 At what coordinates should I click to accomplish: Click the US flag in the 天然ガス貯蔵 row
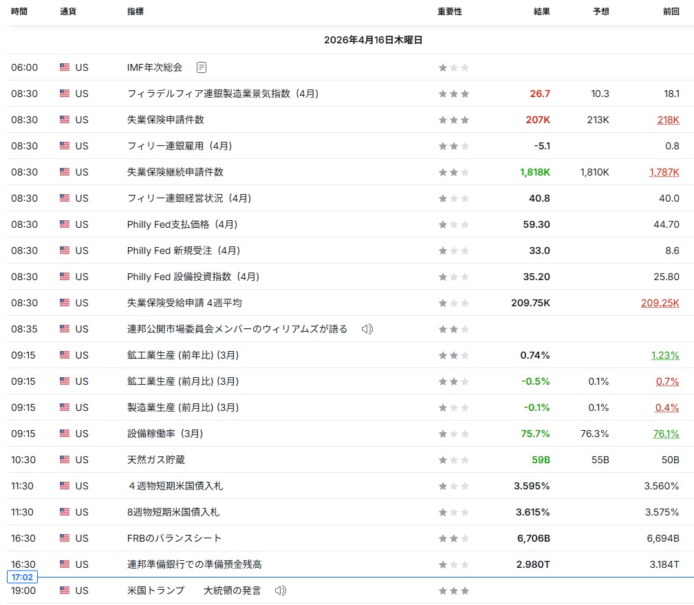point(65,459)
